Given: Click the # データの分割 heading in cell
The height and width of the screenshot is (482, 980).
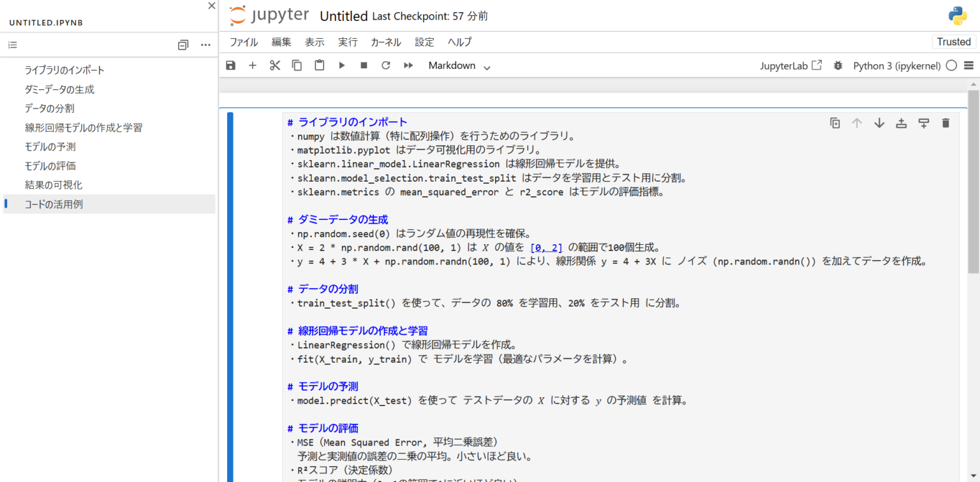Looking at the screenshot, I should (322, 289).
